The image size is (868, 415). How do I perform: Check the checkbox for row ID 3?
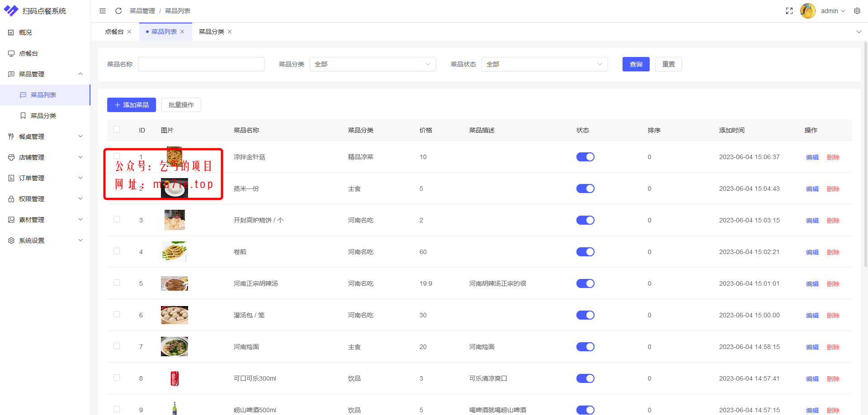(x=117, y=219)
